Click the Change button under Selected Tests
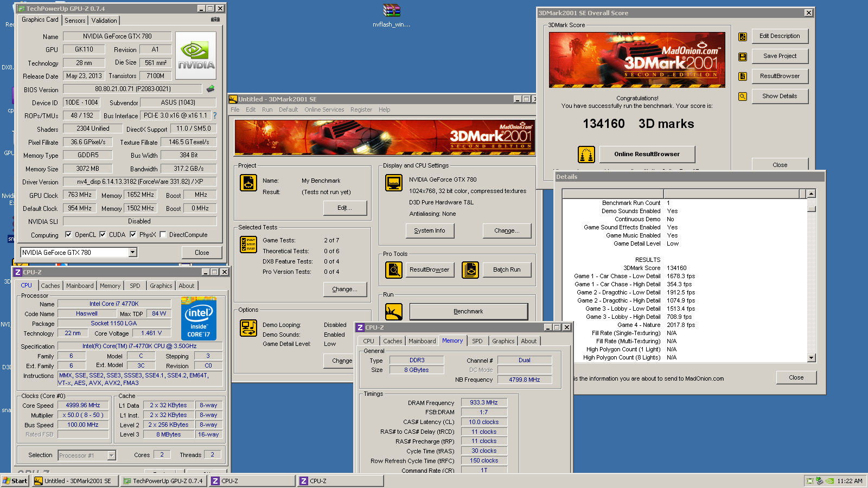Image resolution: width=868 pixels, height=488 pixels. tap(345, 290)
